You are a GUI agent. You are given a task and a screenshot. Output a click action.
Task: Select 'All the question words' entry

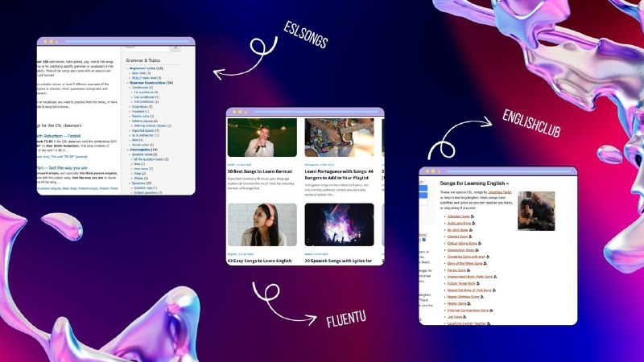pos(148,159)
